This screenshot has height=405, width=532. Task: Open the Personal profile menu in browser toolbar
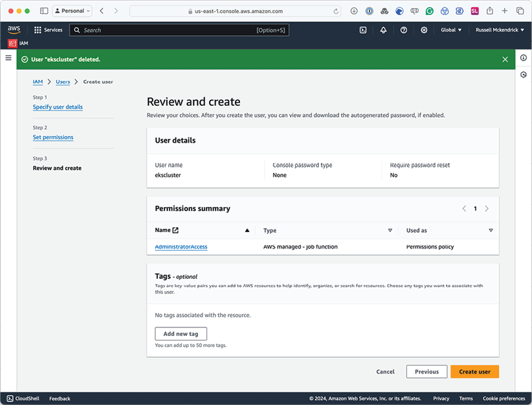(x=72, y=11)
